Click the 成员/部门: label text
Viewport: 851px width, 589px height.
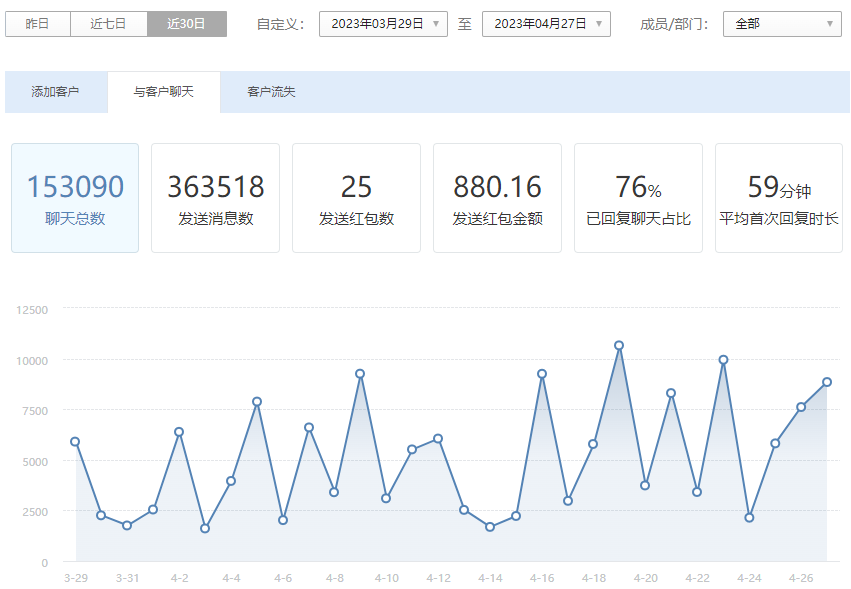point(675,24)
